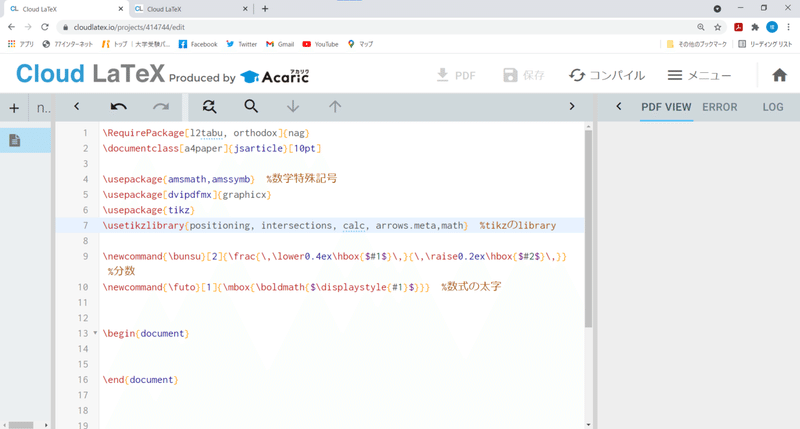Save the project with 保存 button
The width and height of the screenshot is (800, 429).
(524, 75)
